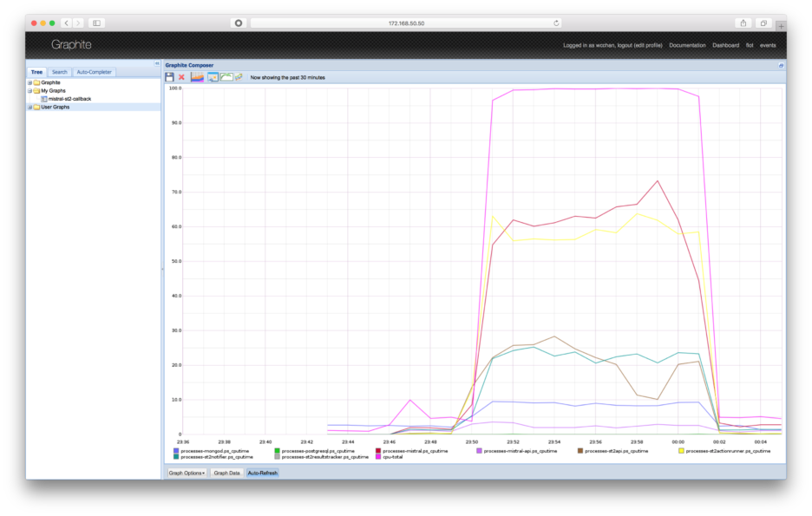Click the create graph from URL icon
This screenshot has height=516, width=812.
[x=239, y=77]
